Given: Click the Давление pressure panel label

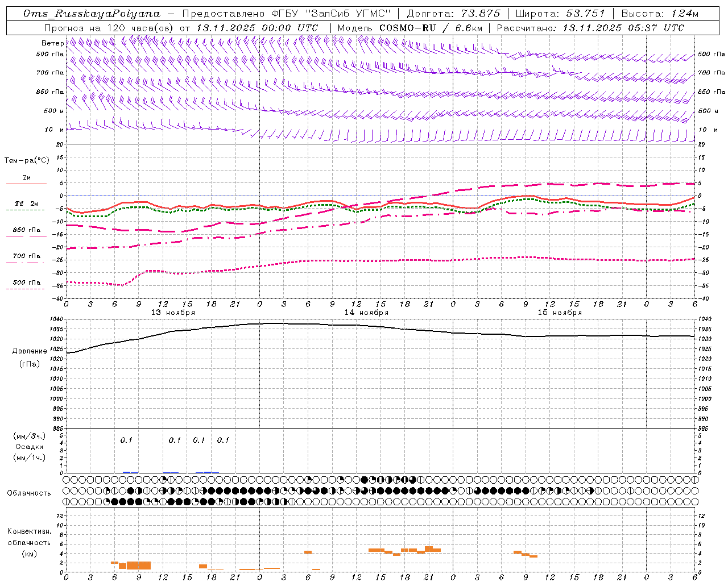Looking at the screenshot, I should point(30,351).
